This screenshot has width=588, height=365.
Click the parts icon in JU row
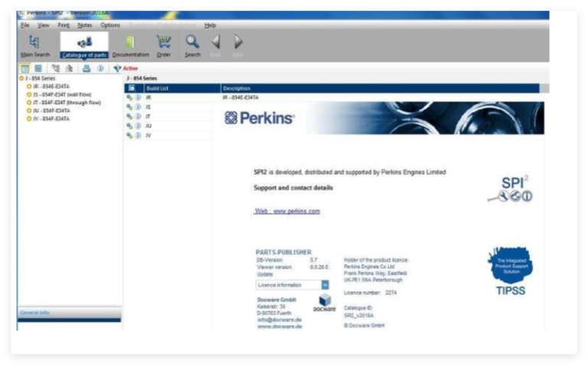coord(129,126)
